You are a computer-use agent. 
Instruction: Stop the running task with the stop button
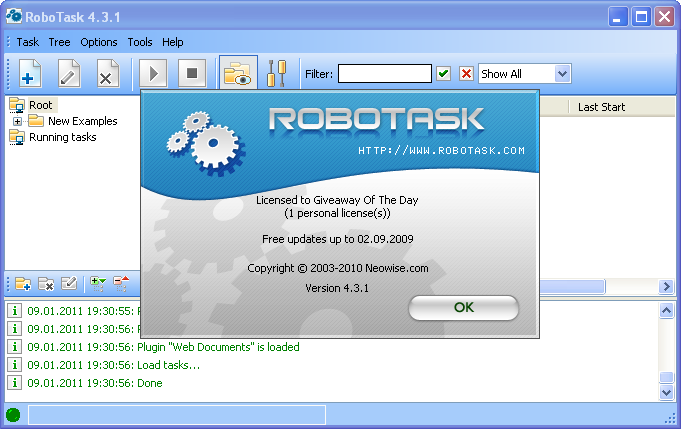[192, 73]
